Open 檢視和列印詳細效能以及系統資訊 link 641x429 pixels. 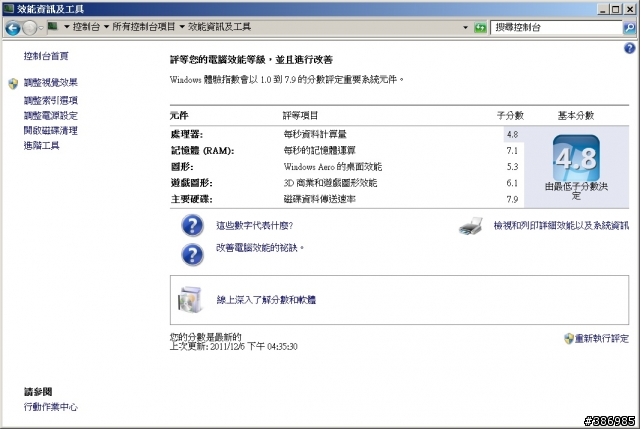(561, 225)
